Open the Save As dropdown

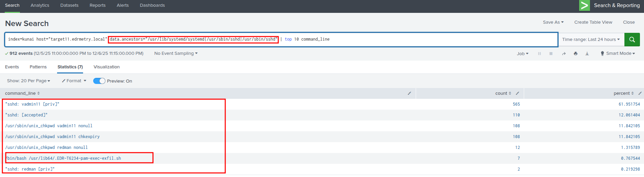tap(553, 22)
